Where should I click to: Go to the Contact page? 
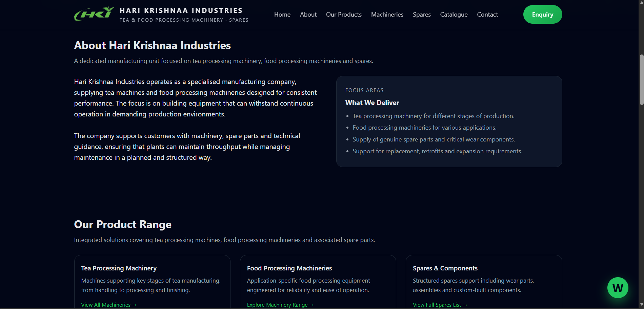tap(487, 15)
